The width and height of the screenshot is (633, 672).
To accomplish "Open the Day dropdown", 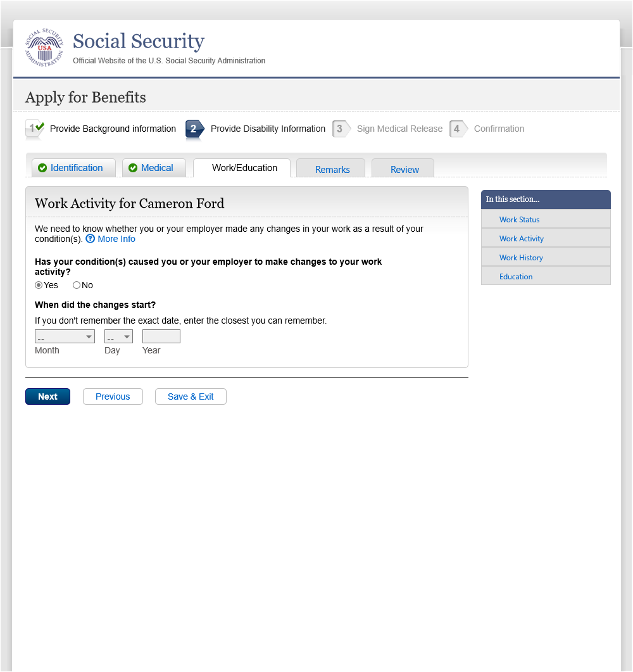I will (118, 336).
